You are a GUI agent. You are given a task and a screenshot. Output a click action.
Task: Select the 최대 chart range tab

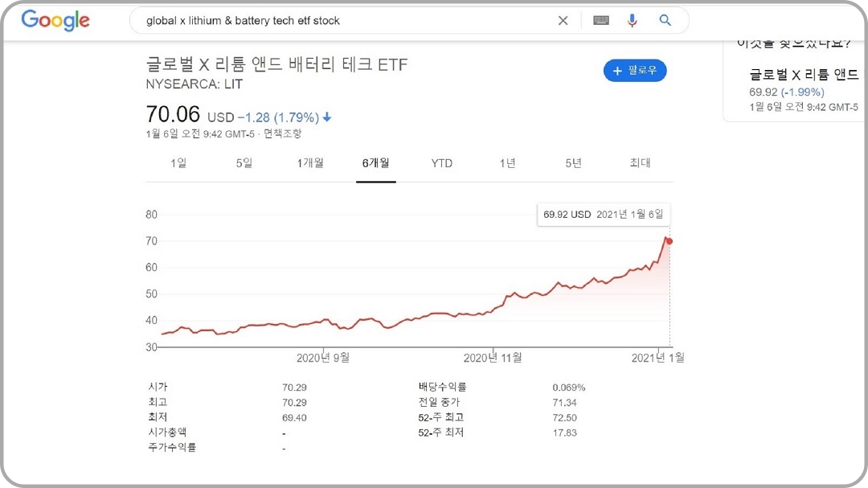[x=640, y=163]
